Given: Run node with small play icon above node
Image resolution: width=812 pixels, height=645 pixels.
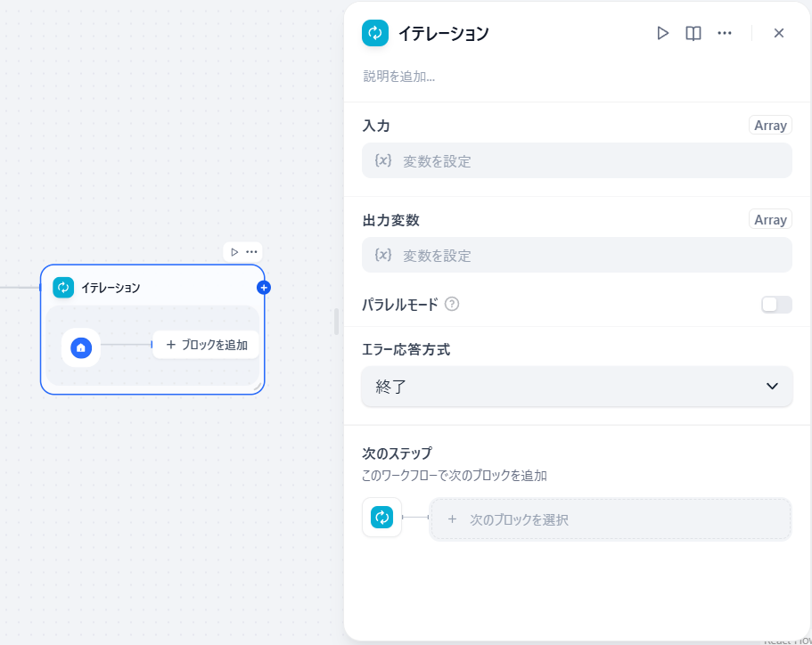Looking at the screenshot, I should pos(234,251).
